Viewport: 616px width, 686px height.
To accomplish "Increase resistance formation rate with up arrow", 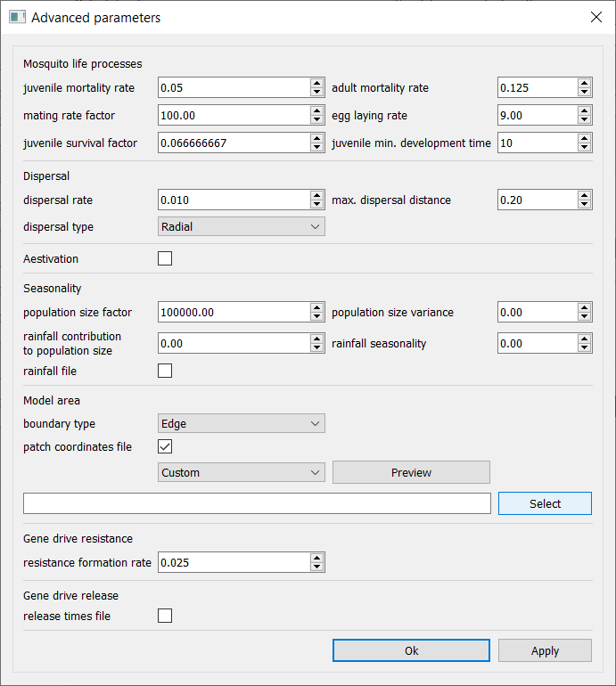I will 317,558.
